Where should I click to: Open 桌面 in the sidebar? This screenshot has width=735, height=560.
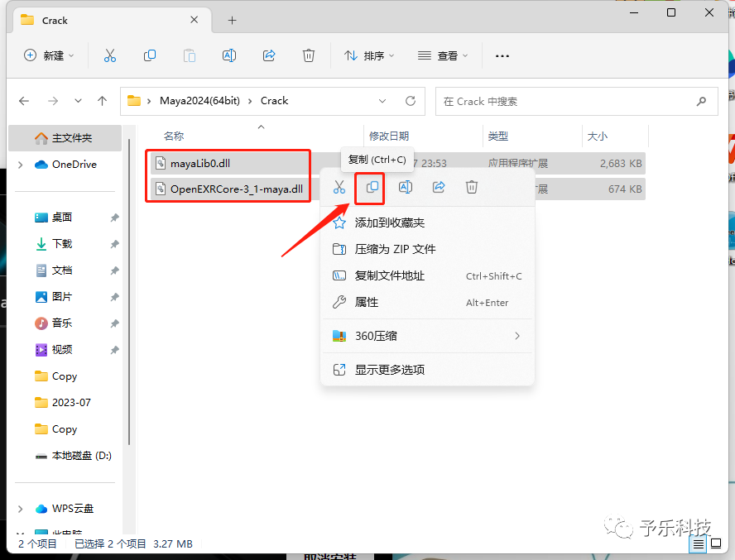coord(53,218)
